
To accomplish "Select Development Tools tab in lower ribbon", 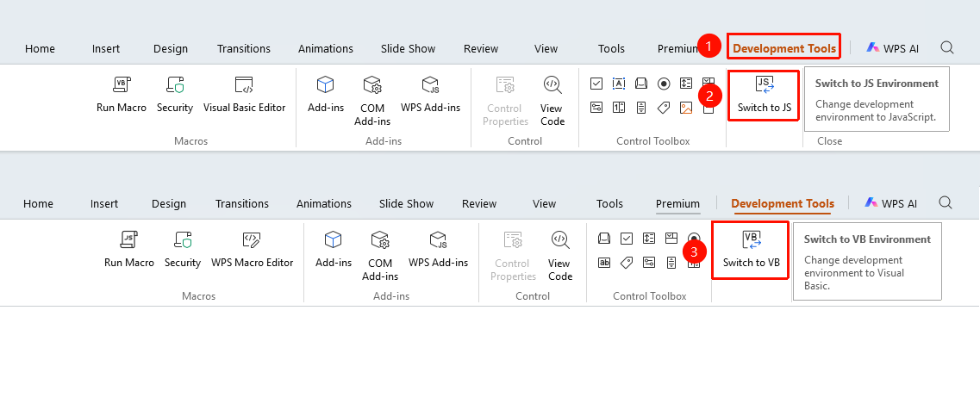I will coord(783,203).
